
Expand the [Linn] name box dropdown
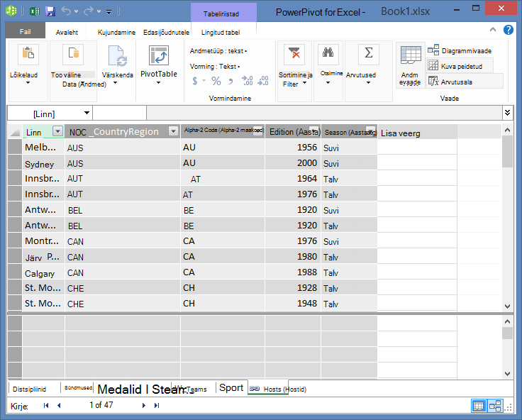pos(87,113)
